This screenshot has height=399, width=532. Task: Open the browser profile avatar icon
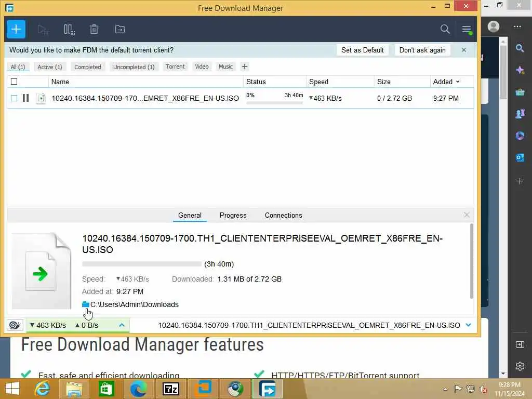click(x=494, y=26)
